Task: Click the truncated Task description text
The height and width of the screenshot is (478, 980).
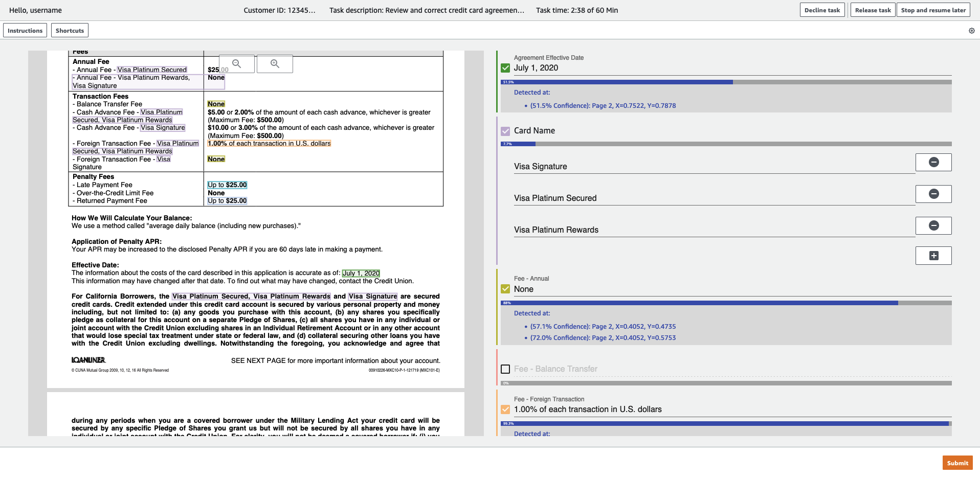Action: 427,10
